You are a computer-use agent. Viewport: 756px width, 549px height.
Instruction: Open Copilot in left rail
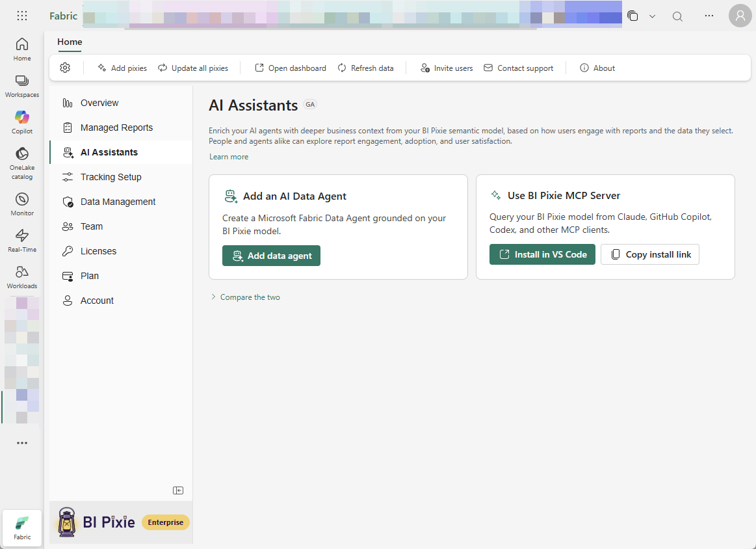[x=22, y=122]
